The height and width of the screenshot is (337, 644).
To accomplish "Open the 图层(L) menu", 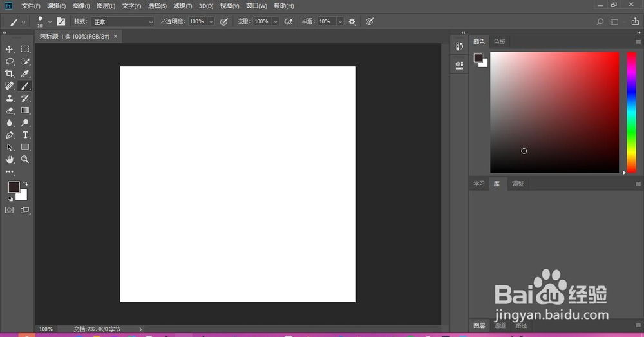I will tap(106, 6).
